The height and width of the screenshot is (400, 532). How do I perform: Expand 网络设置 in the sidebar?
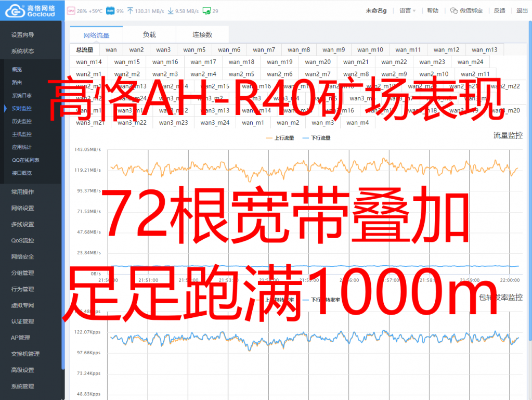click(22, 208)
